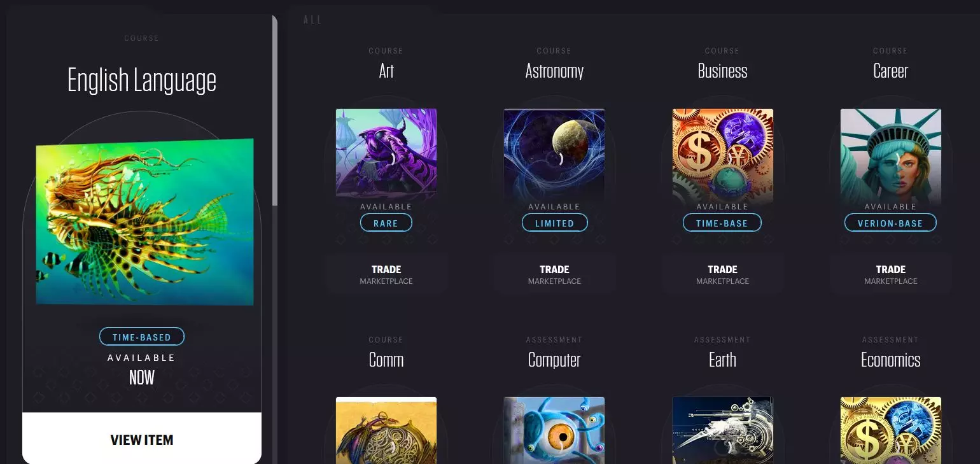
Task: Open the Astronomy moon artwork thumbnail
Action: tap(554, 155)
